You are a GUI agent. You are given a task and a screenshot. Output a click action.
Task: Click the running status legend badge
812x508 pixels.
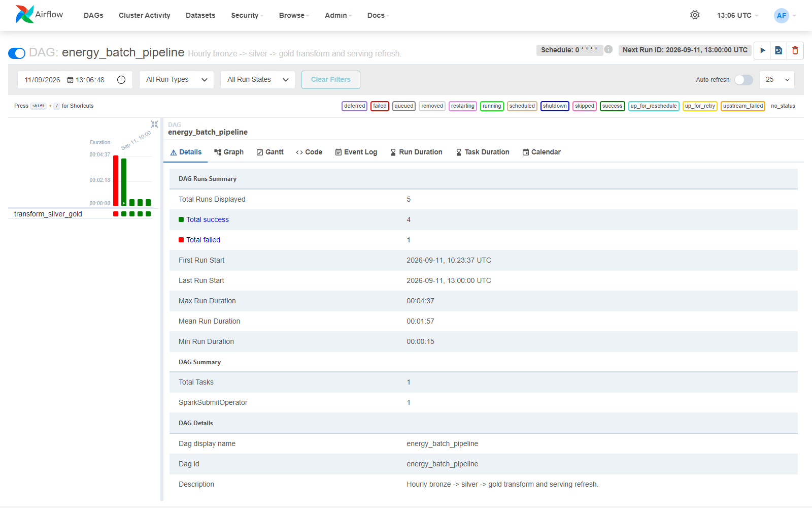point(492,106)
